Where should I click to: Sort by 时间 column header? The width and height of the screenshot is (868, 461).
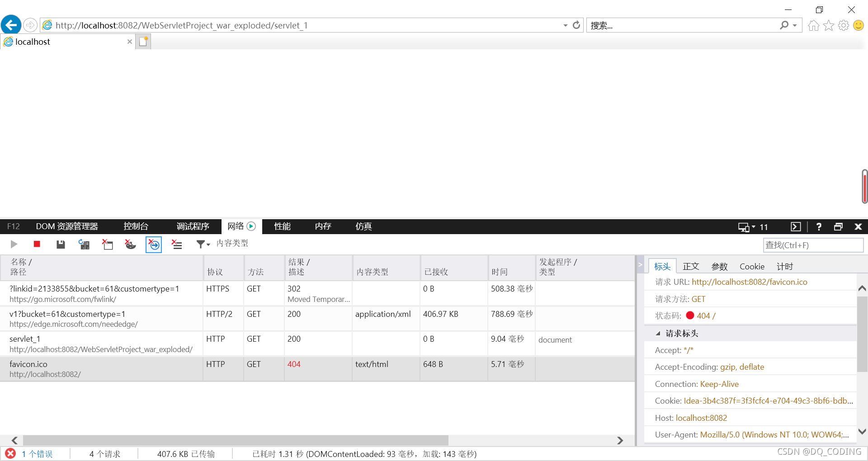tap(512, 268)
